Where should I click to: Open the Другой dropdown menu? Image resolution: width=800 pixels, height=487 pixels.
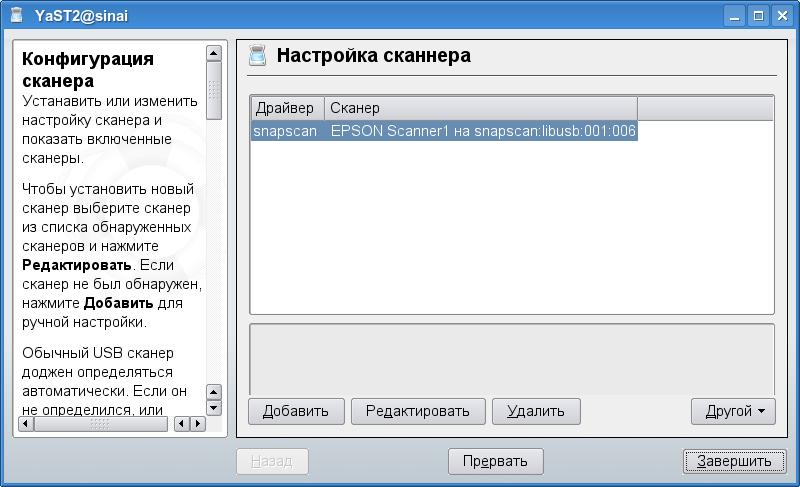[x=733, y=411]
